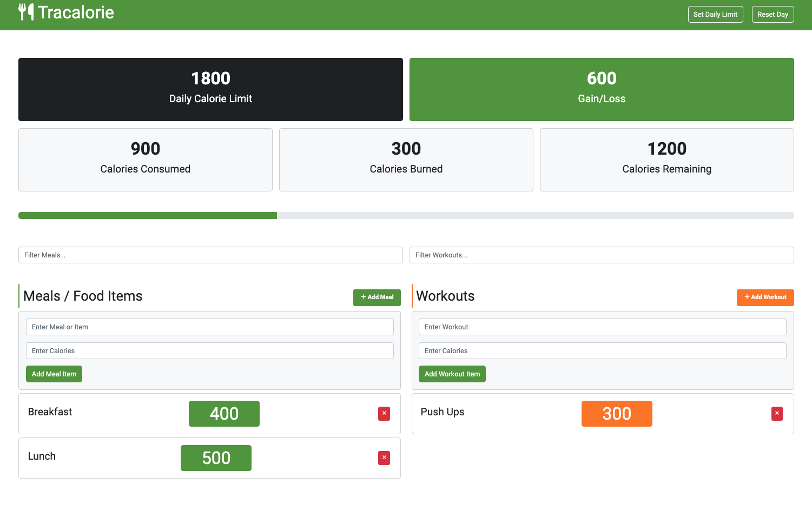Click the workout Enter Calories field
812x517 pixels.
coord(602,351)
